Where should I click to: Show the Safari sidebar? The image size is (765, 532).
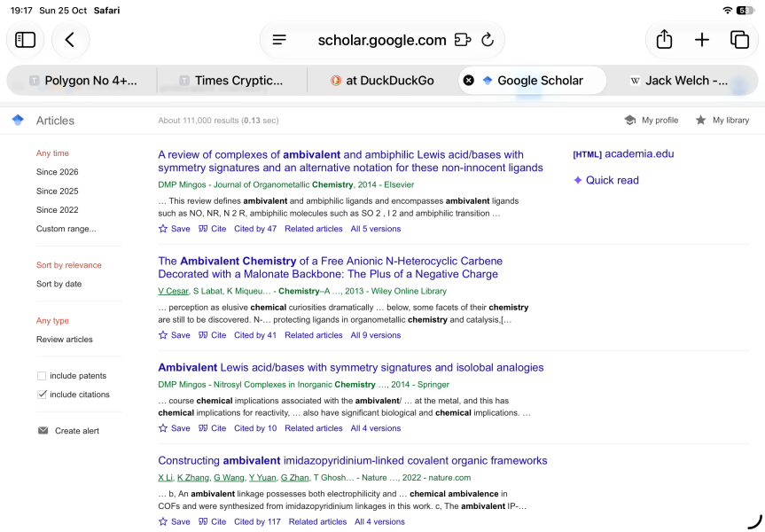[26, 40]
